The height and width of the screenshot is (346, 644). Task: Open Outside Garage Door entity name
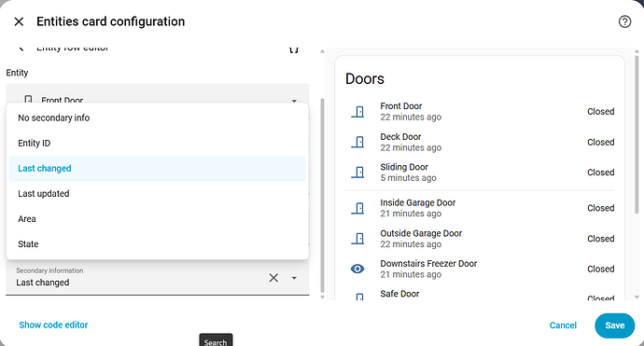coord(421,233)
